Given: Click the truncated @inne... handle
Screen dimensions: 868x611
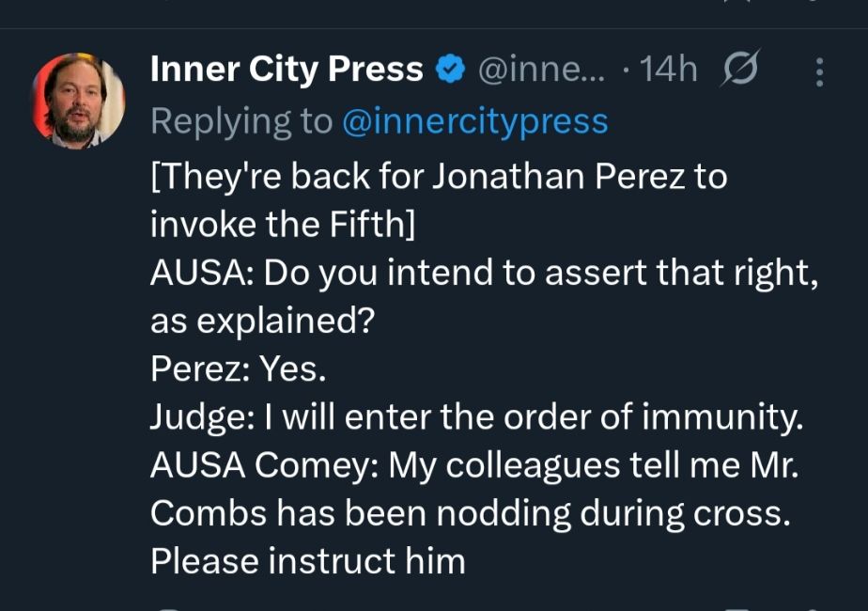Looking at the screenshot, I should pyautogui.click(x=544, y=70).
